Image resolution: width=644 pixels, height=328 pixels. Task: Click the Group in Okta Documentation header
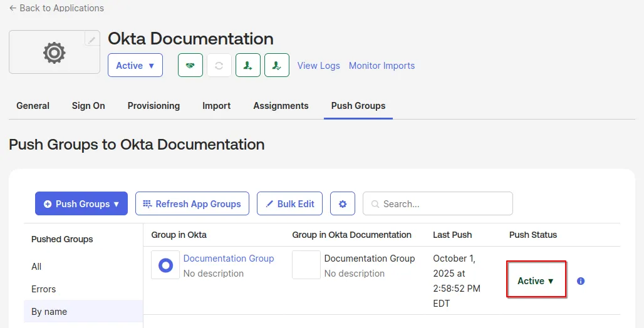click(351, 235)
